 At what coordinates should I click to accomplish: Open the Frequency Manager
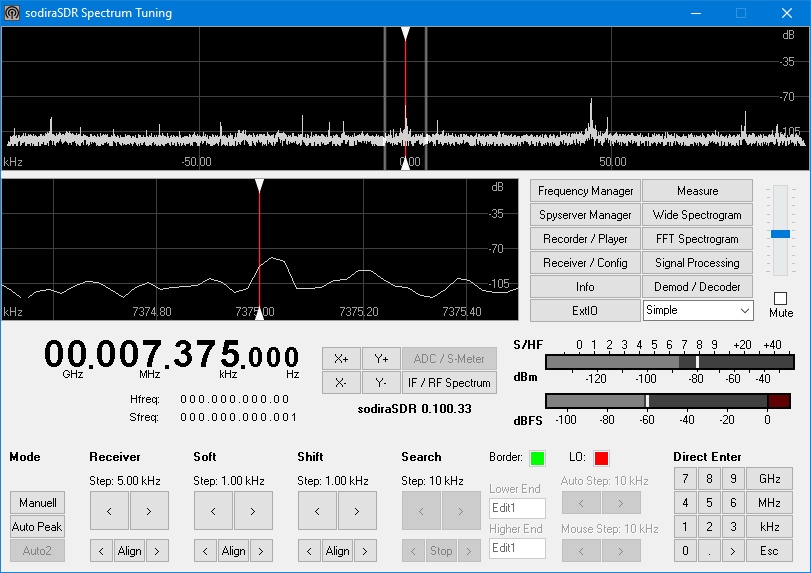click(585, 191)
